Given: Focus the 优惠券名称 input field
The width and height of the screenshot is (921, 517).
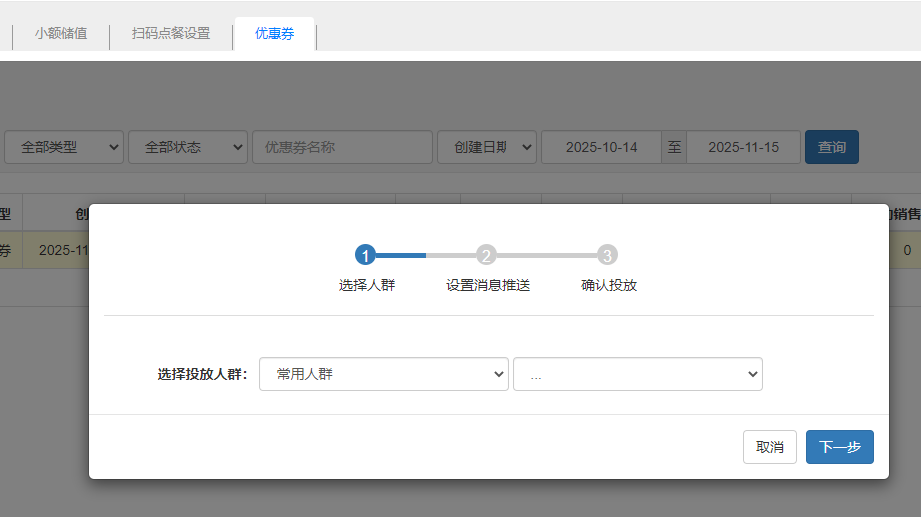Looking at the screenshot, I should coord(342,147).
